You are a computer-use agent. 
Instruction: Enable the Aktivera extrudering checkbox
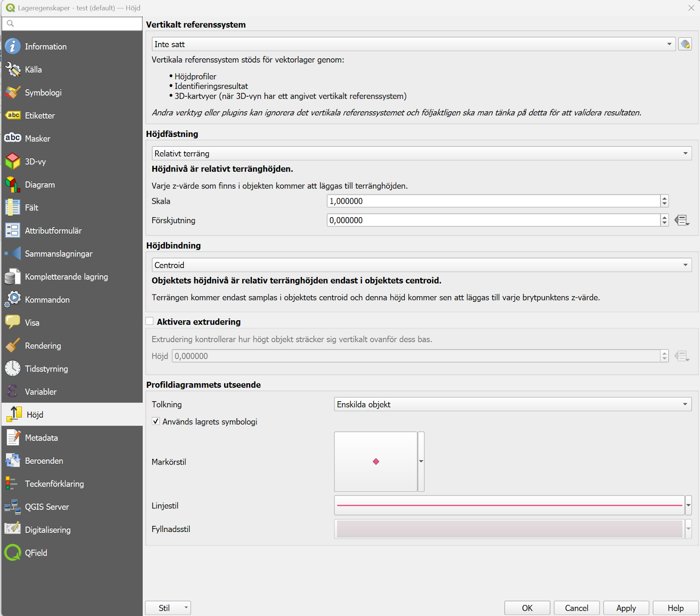(x=150, y=321)
